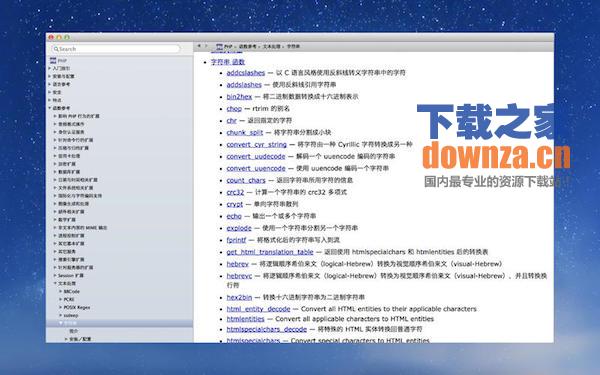Open the chr function link
Viewport: 600px width, 375px height.
point(232,121)
